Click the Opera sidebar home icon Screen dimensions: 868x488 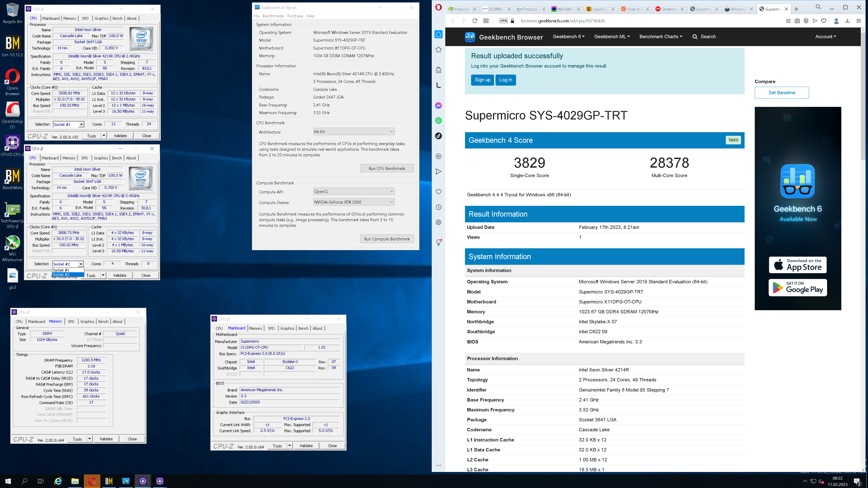coord(438,34)
